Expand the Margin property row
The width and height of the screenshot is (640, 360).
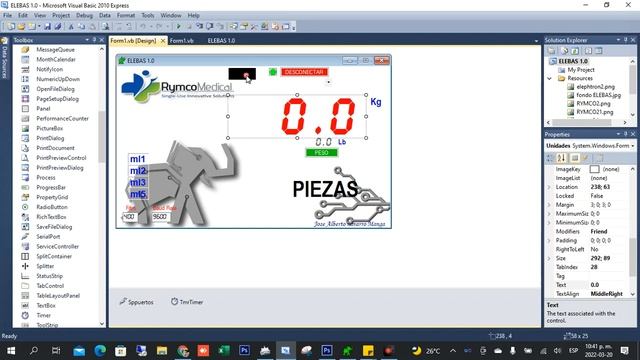click(x=549, y=205)
